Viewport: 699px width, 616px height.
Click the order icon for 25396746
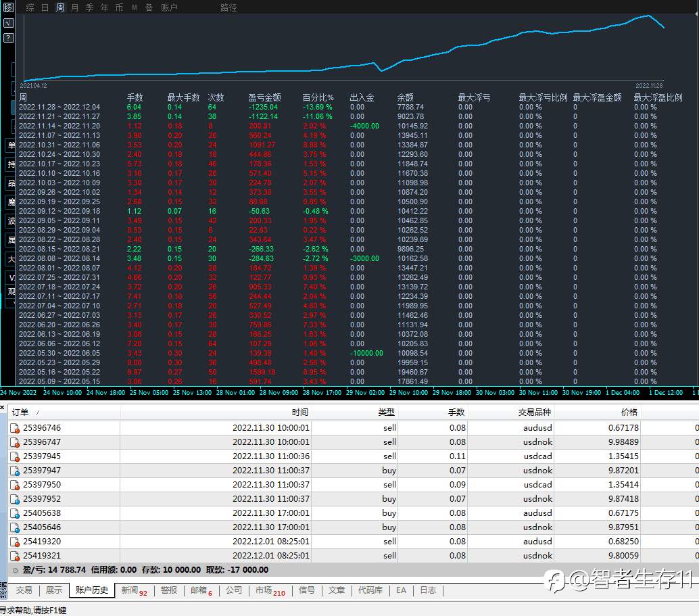(x=15, y=428)
